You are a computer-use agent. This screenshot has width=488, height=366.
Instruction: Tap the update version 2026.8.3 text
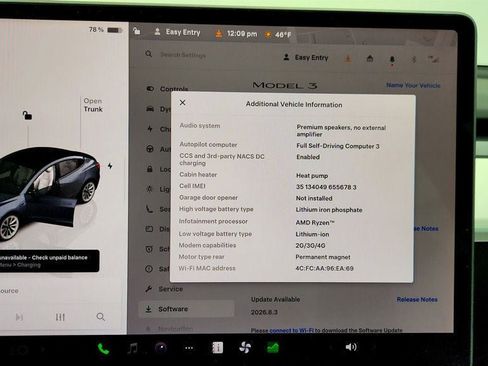[x=264, y=312]
